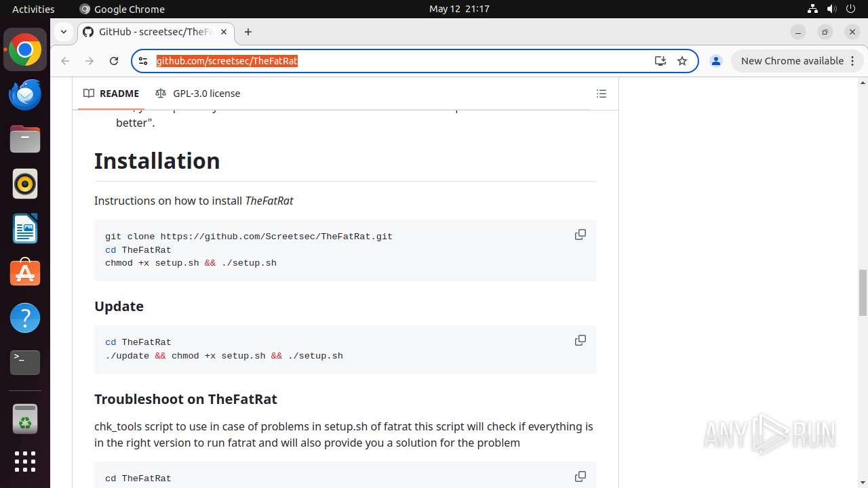
Task: Click the ./update && chmod command line
Action: [x=224, y=356]
